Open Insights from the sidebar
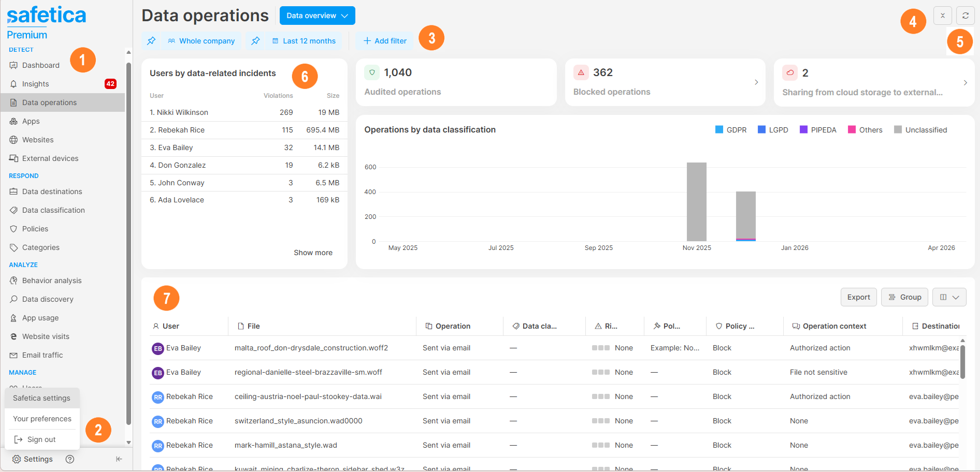 tap(35, 84)
